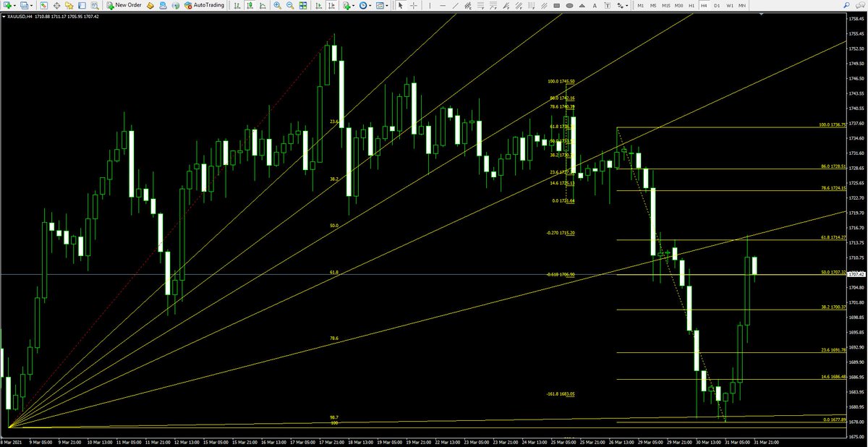Screen dimensions: 868x447
Task: Launch the Strategy Tester
Action: [95, 5]
